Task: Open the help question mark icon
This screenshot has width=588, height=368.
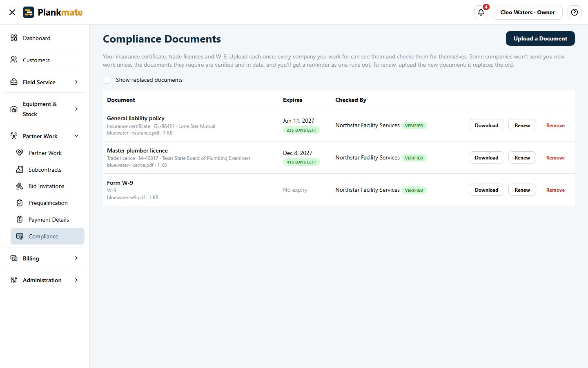Action: tap(575, 12)
